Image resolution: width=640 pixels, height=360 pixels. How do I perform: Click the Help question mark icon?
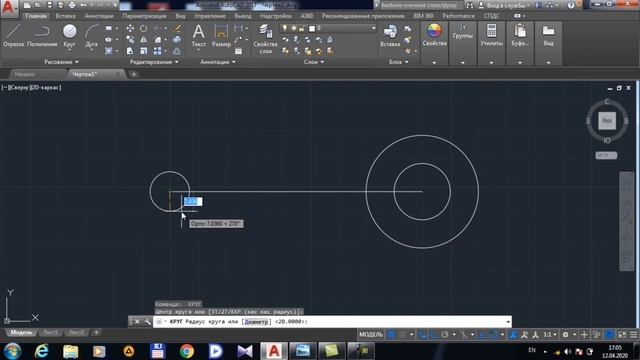pyautogui.click(x=571, y=5)
